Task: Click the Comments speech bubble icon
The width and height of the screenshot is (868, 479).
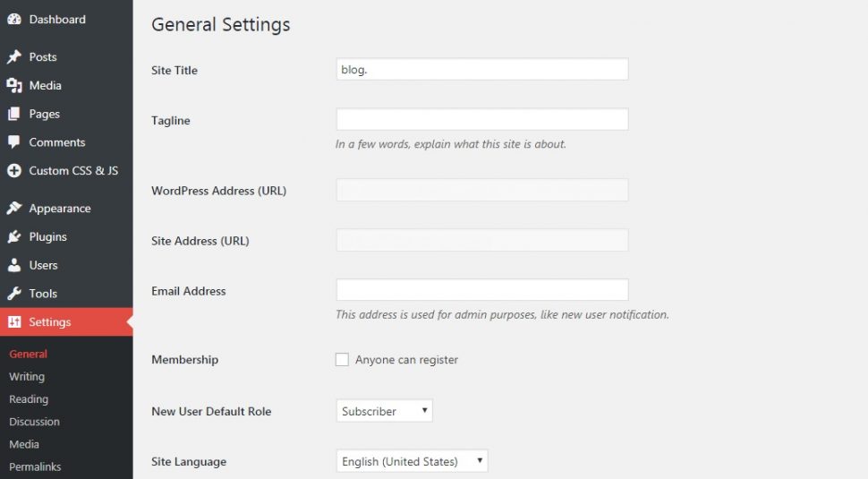Action: (13, 141)
